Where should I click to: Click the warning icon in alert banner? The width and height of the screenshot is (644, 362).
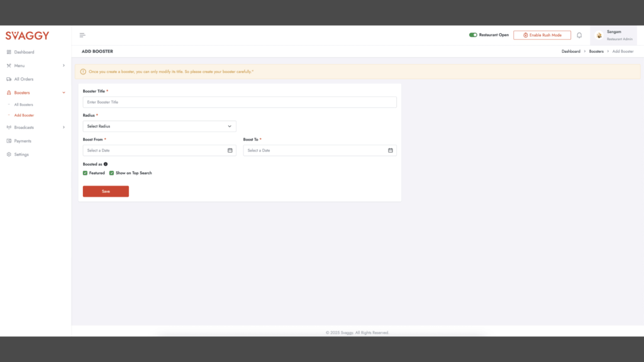[x=83, y=72]
